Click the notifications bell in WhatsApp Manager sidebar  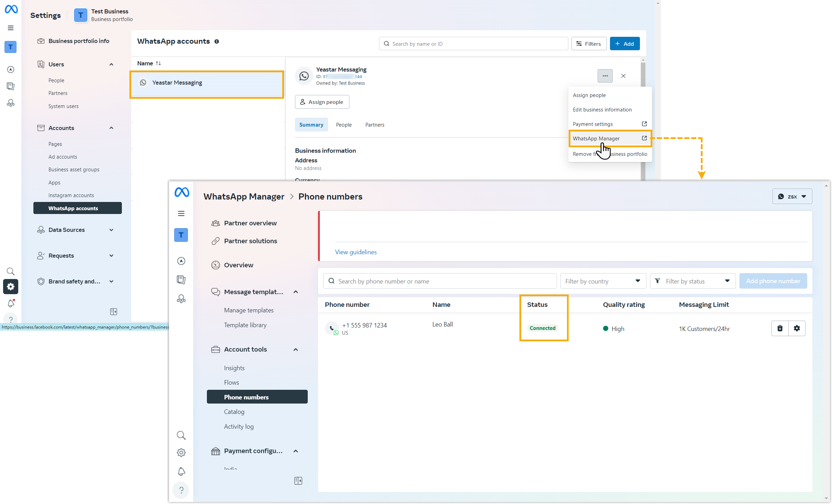[181, 471]
